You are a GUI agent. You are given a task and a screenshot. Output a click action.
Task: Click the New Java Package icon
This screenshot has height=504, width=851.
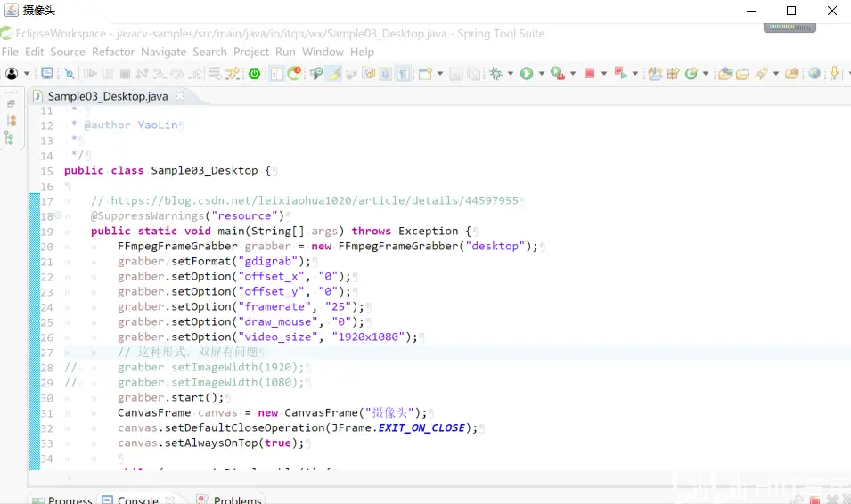673,73
